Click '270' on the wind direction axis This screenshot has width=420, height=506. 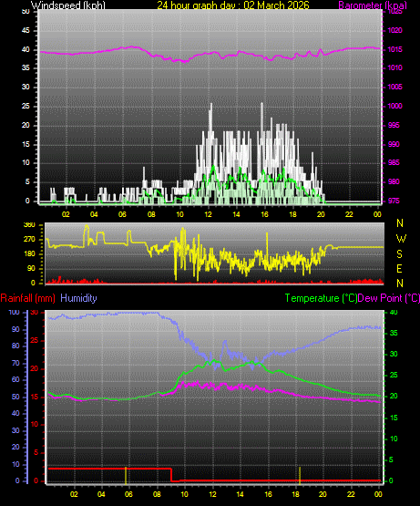click(29, 240)
